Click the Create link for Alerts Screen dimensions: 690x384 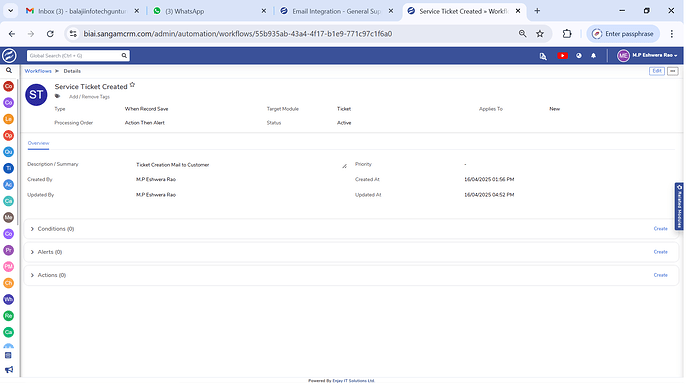coord(660,252)
